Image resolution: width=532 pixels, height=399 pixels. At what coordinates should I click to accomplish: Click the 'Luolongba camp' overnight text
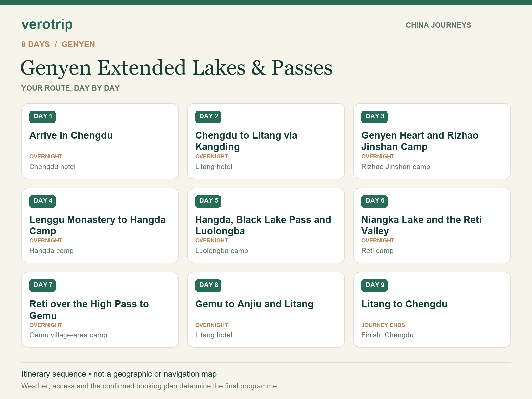pyautogui.click(x=222, y=251)
